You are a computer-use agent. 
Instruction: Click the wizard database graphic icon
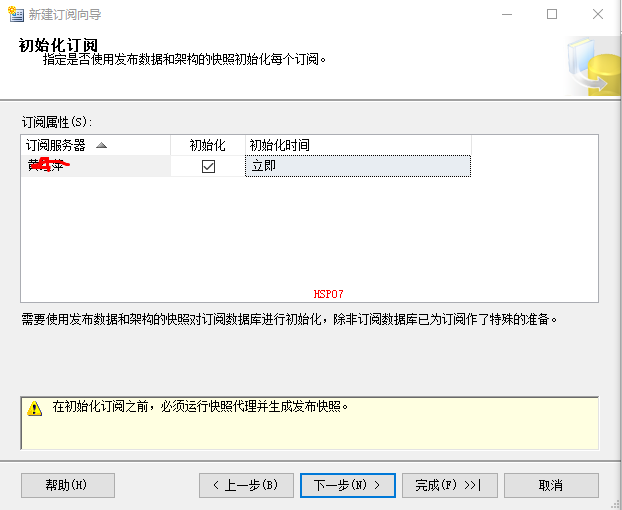[x=593, y=66]
